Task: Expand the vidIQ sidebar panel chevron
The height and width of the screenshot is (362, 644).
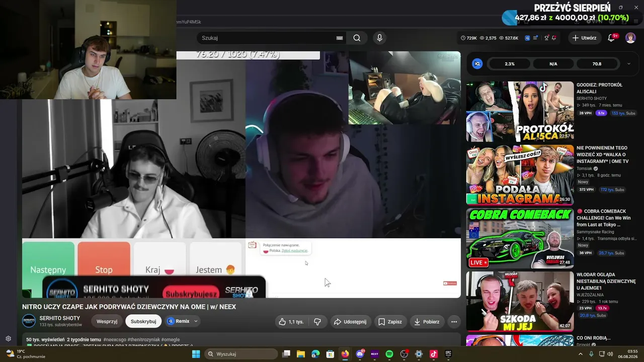Action: coord(628,64)
